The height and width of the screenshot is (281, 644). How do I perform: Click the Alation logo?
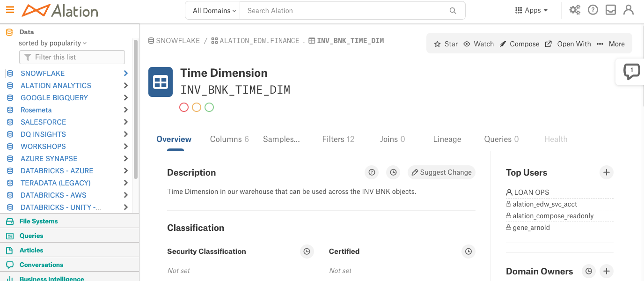[x=60, y=10]
